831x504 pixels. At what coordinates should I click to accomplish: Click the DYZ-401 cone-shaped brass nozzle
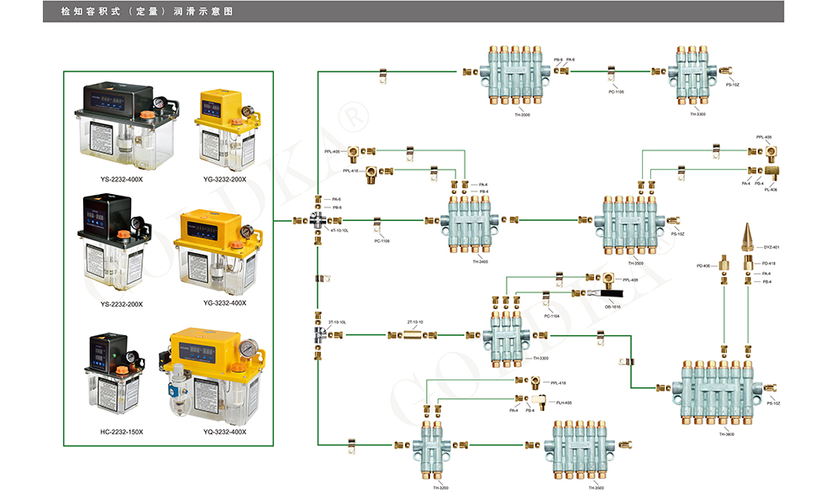pos(747,238)
